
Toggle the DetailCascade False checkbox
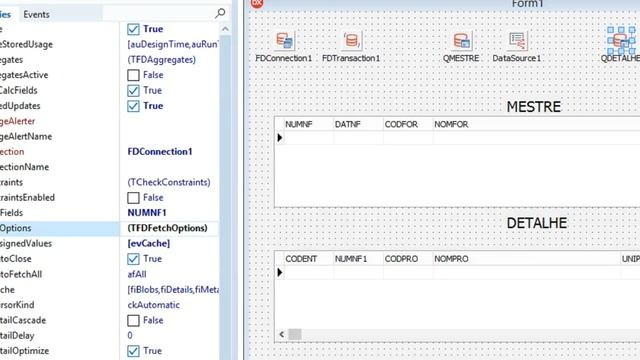[133, 320]
